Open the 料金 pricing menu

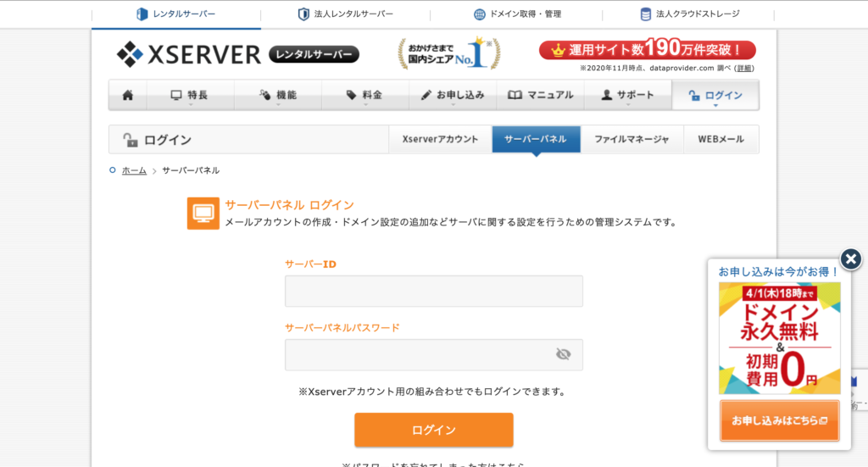coord(365,95)
